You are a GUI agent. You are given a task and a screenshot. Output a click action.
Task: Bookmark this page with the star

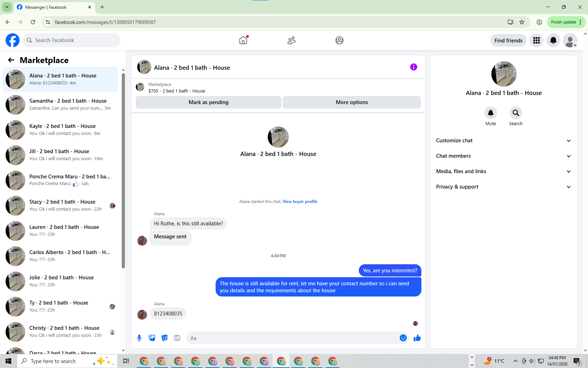(522, 22)
